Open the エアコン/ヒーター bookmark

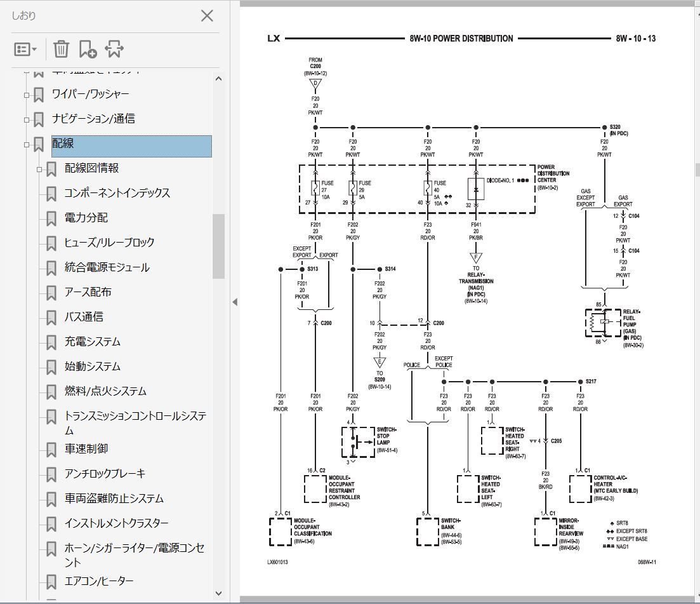point(99,581)
